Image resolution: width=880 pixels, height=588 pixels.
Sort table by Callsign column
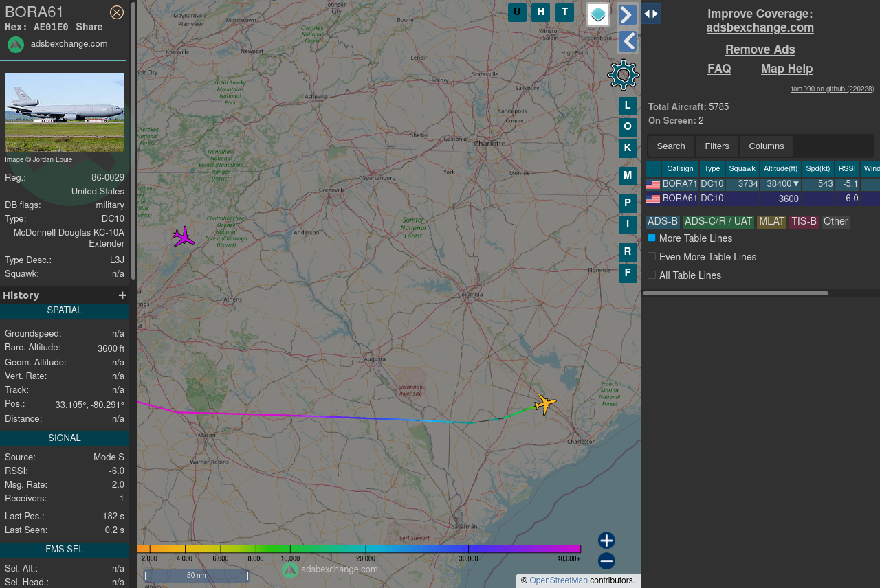[680, 169]
